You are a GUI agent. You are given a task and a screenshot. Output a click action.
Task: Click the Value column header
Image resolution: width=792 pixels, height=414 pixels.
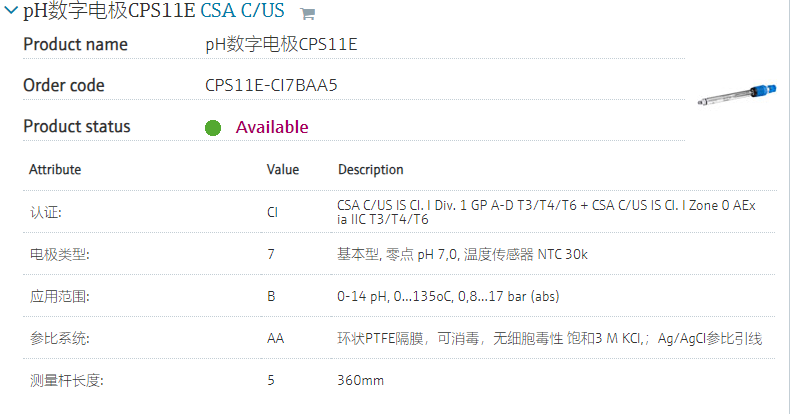tap(283, 170)
